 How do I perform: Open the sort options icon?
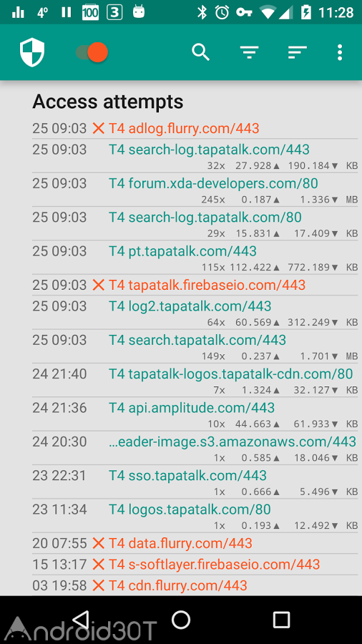(x=298, y=52)
